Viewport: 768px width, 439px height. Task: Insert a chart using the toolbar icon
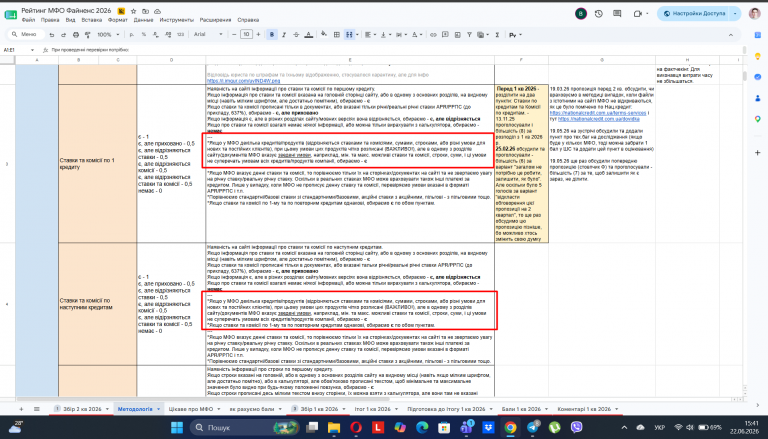point(457,35)
